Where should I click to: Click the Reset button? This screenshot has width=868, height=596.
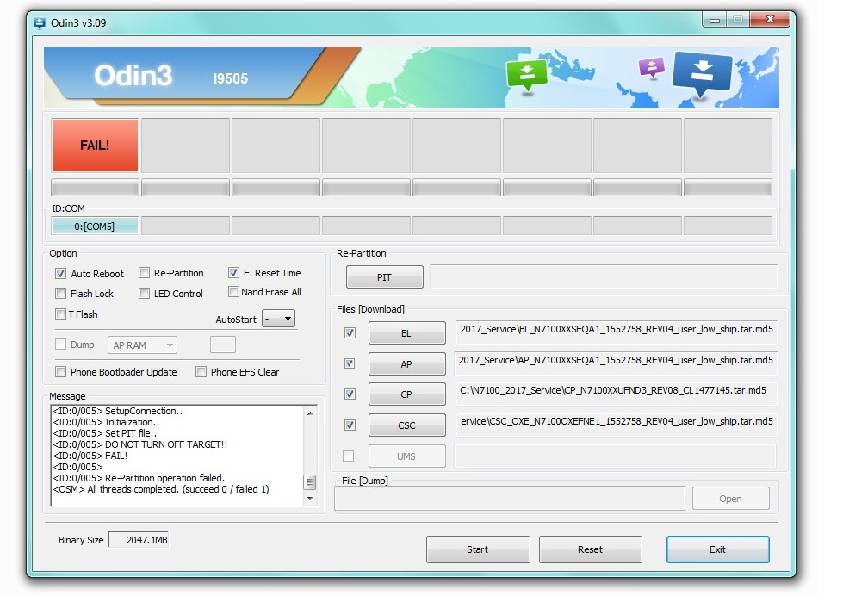tap(590, 549)
